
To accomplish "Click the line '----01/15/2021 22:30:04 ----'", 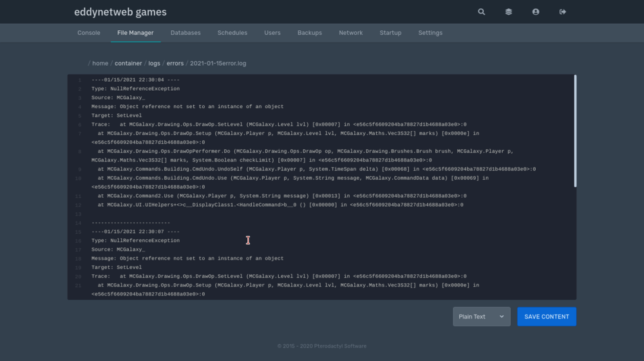I will (135, 80).
